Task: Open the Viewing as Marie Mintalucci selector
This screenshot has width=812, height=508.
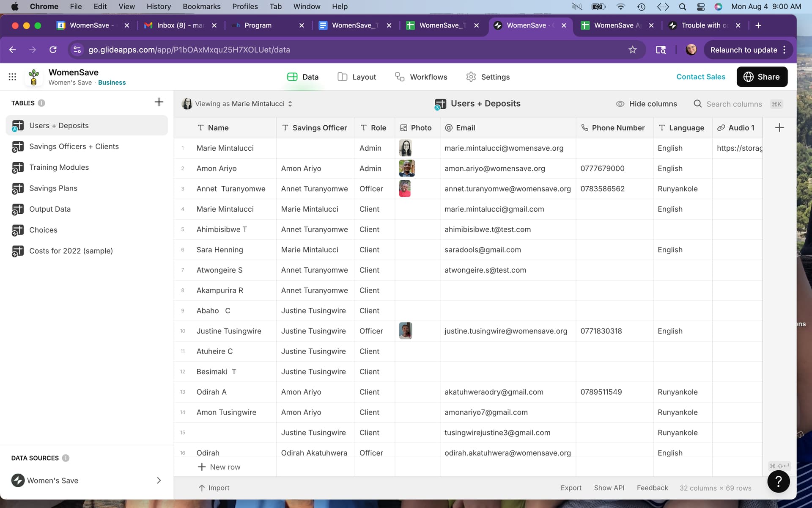Action: tap(237, 104)
